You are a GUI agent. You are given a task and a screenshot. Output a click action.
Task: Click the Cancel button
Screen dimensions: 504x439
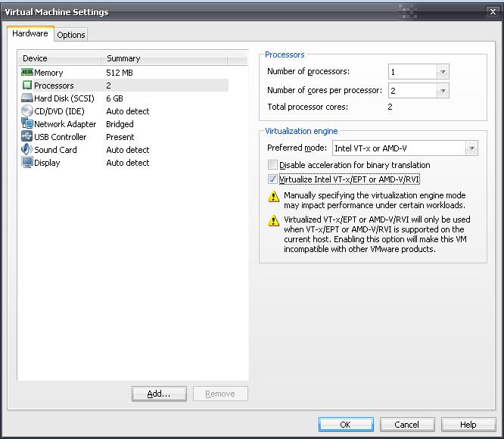[x=407, y=425]
